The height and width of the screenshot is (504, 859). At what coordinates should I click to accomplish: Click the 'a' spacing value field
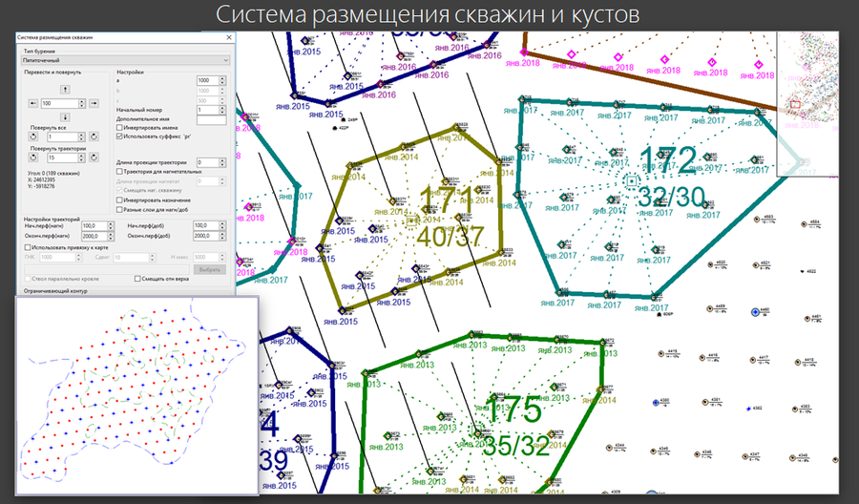point(208,80)
